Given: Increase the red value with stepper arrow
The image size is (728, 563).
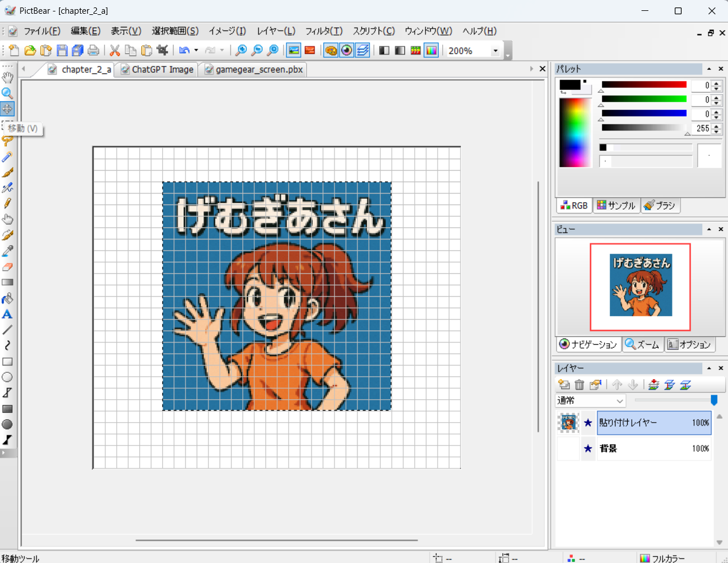Looking at the screenshot, I should pos(717,83).
